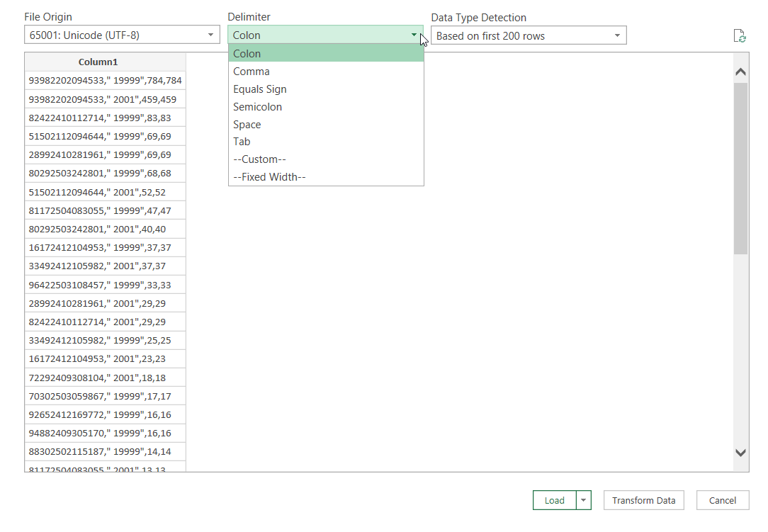Select row 80292503242801," 19999",68,68
This screenshot has height=532, width=768.
pyautogui.click(x=105, y=174)
